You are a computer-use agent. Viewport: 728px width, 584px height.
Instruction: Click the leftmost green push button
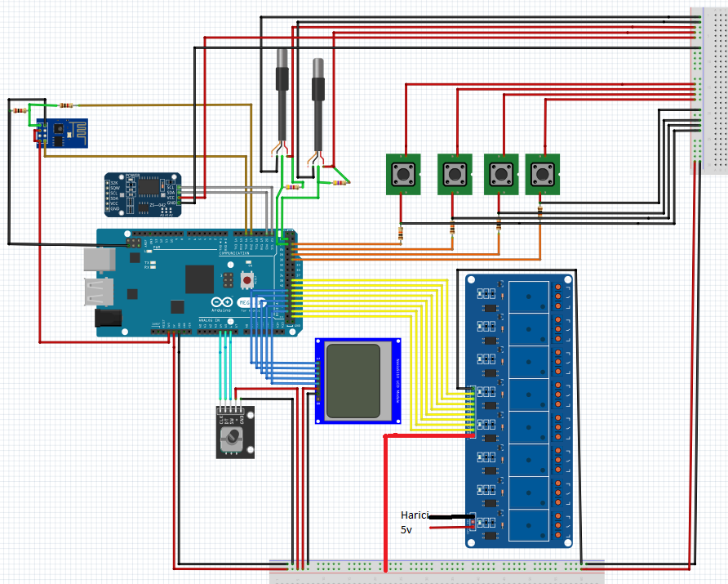click(403, 174)
